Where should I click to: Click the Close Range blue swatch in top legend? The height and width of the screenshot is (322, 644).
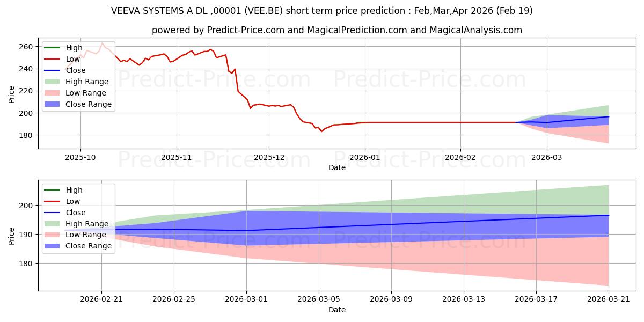click(54, 104)
